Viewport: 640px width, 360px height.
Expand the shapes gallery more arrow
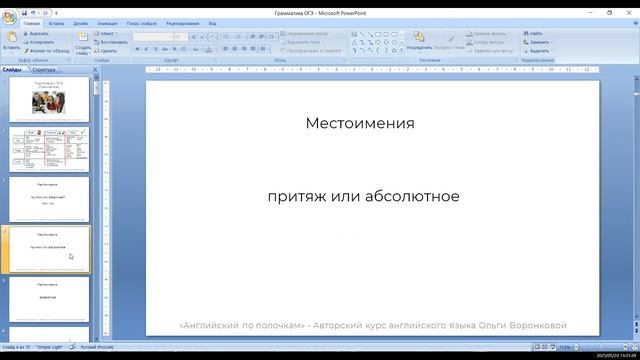(402, 51)
